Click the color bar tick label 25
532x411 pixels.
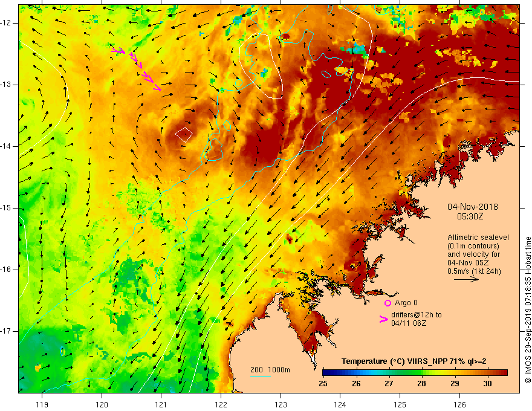[x=323, y=384]
